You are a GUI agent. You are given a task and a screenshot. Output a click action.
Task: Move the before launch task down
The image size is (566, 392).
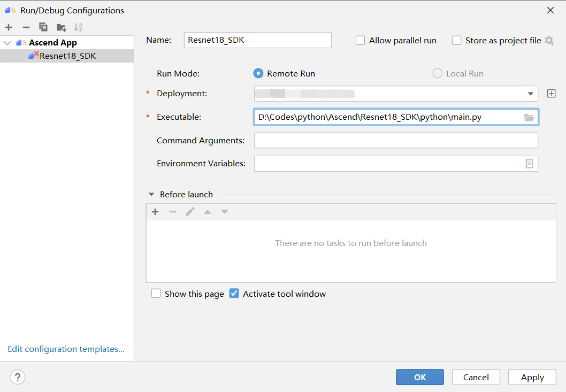coord(225,212)
